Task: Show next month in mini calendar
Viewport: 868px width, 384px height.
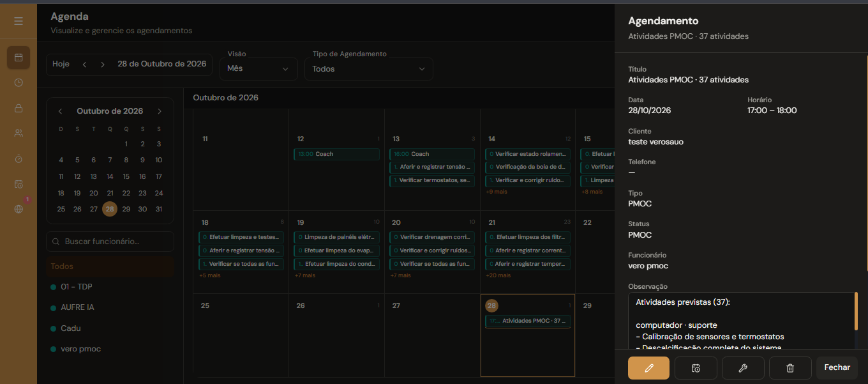Action: (160, 111)
